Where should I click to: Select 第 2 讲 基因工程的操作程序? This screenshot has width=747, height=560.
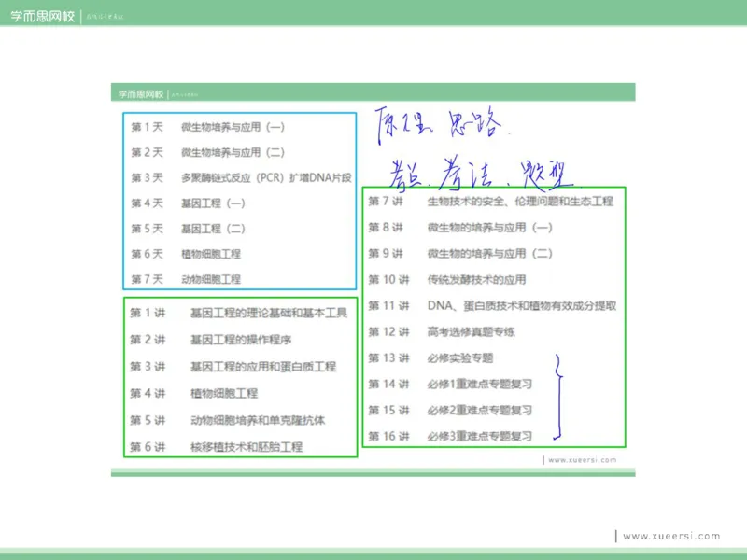coord(211,340)
